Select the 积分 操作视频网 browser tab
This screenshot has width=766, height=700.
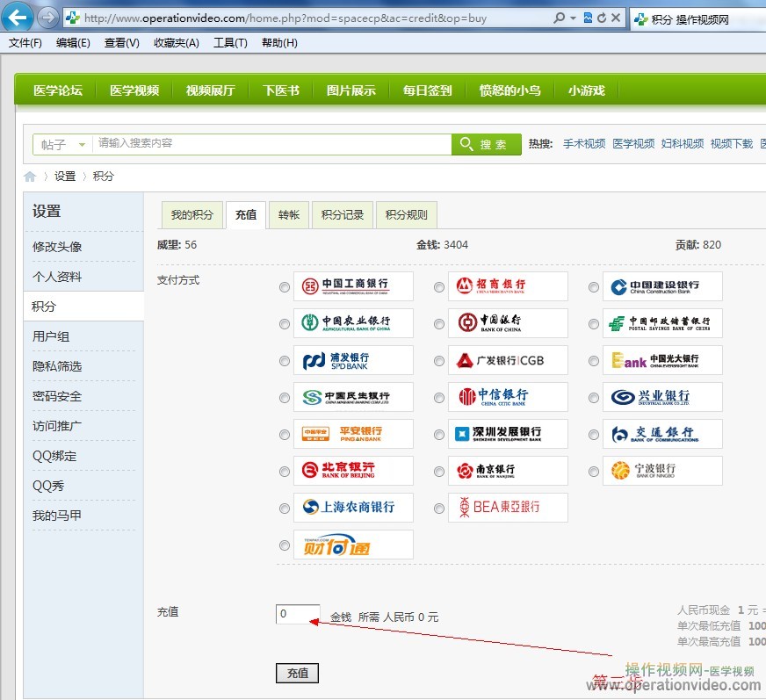pyautogui.click(x=697, y=19)
